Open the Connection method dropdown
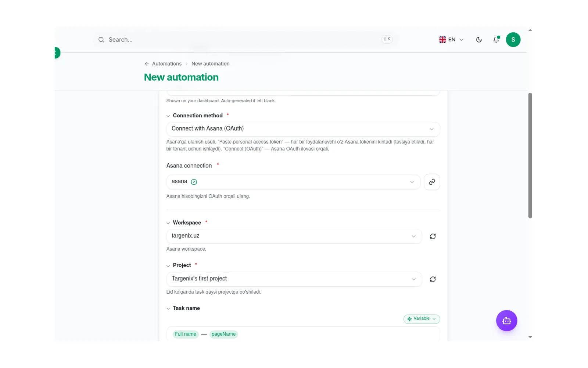The height and width of the screenshot is (368, 588). coord(303,129)
